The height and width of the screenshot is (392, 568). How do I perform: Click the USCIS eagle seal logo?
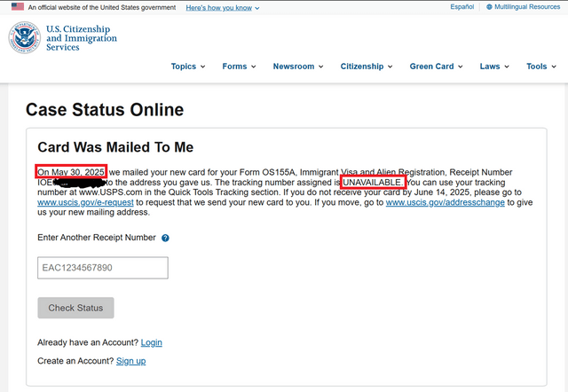(25, 37)
